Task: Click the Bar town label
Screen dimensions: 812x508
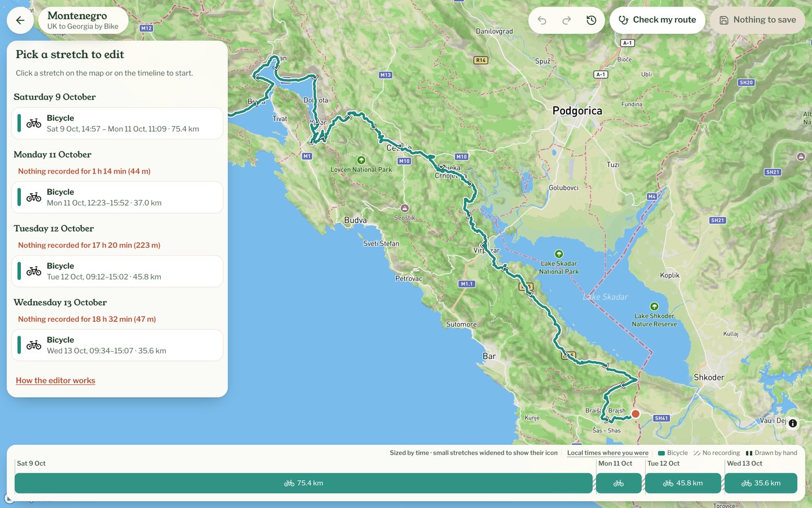Action: tap(489, 356)
